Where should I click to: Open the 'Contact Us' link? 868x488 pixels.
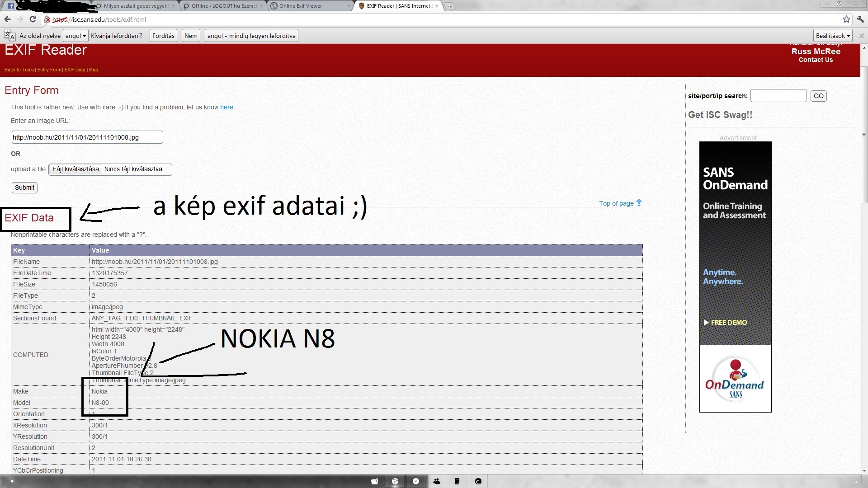point(816,60)
